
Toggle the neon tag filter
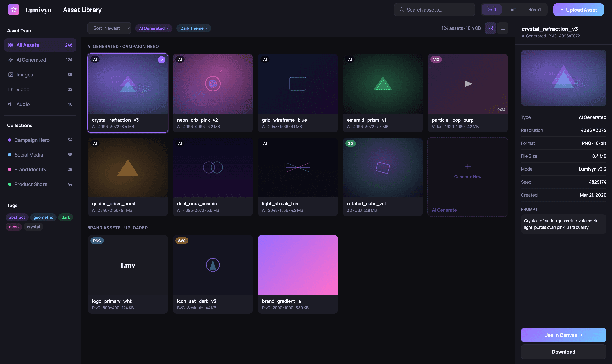14,227
